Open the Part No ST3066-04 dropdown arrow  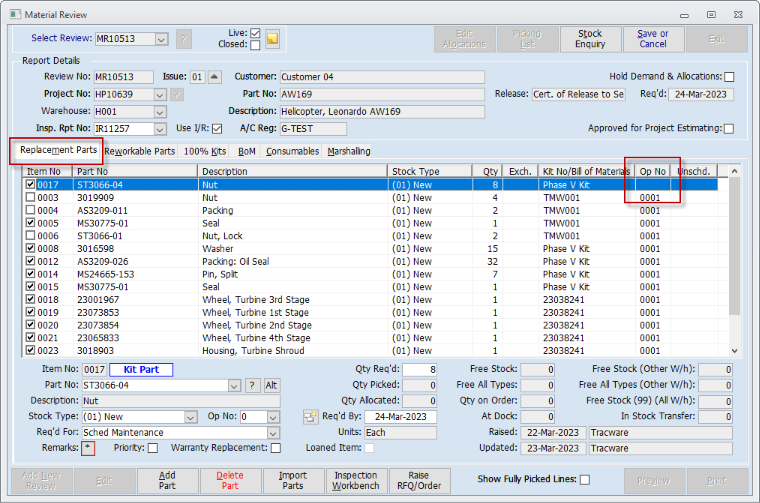(x=234, y=386)
